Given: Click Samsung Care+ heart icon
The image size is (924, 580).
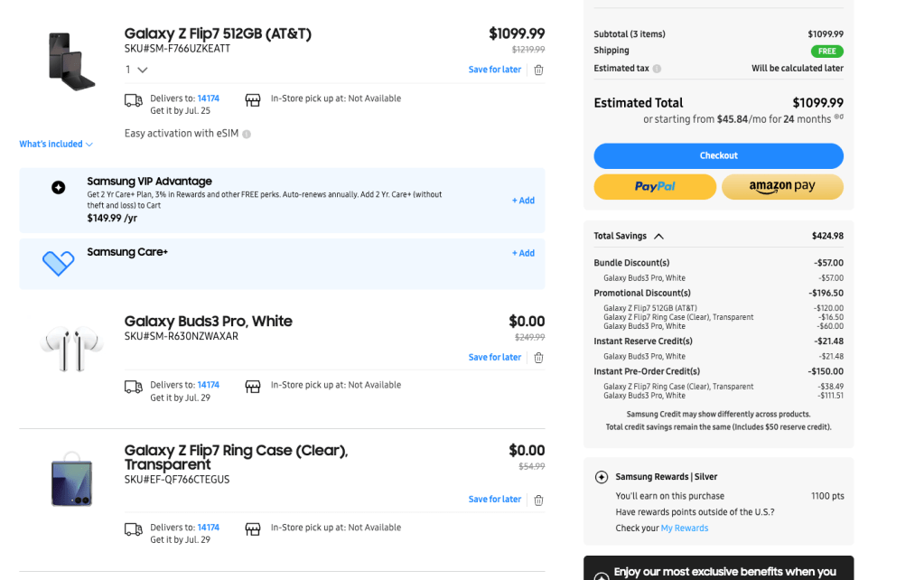Looking at the screenshot, I should (59, 263).
